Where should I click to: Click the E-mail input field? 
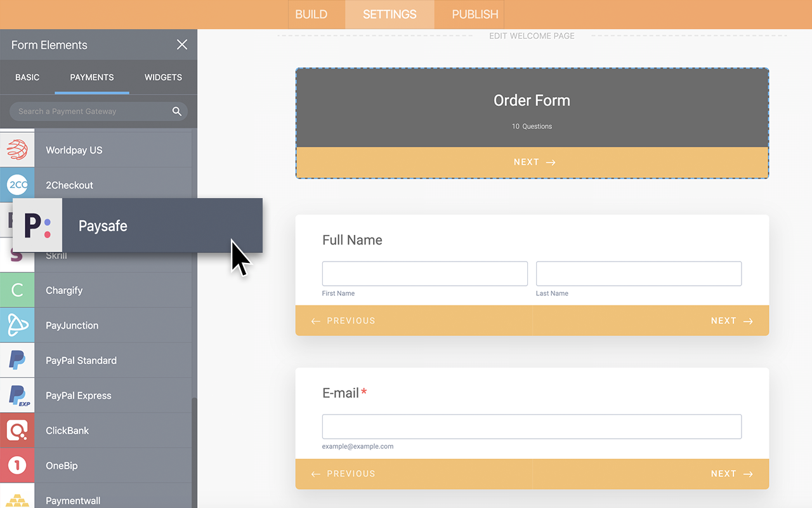pos(532,427)
